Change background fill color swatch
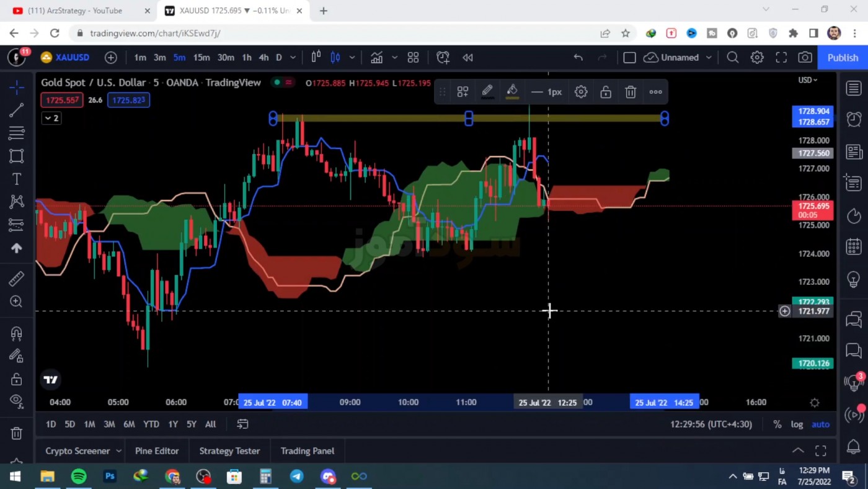This screenshot has height=489, width=868. 512,92
